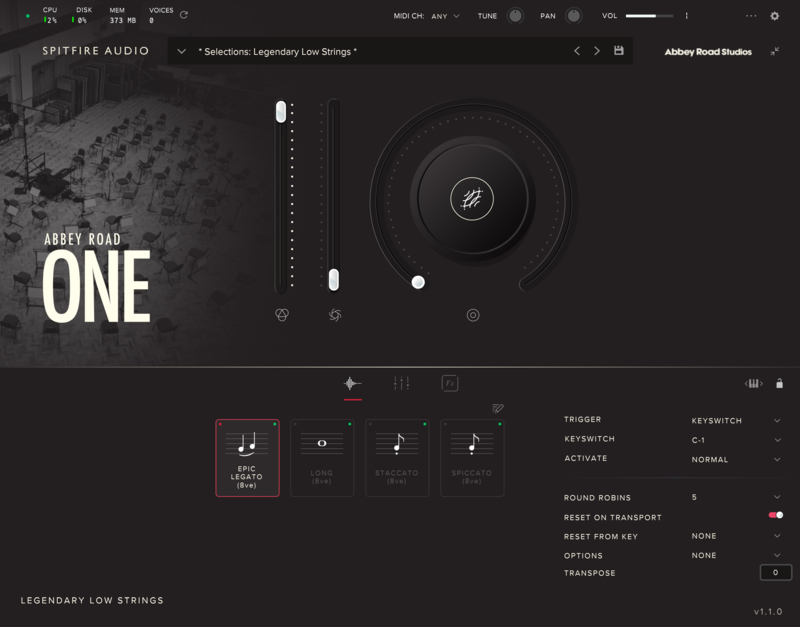
Task: Click the expression icon below left slider
Action: point(282,315)
